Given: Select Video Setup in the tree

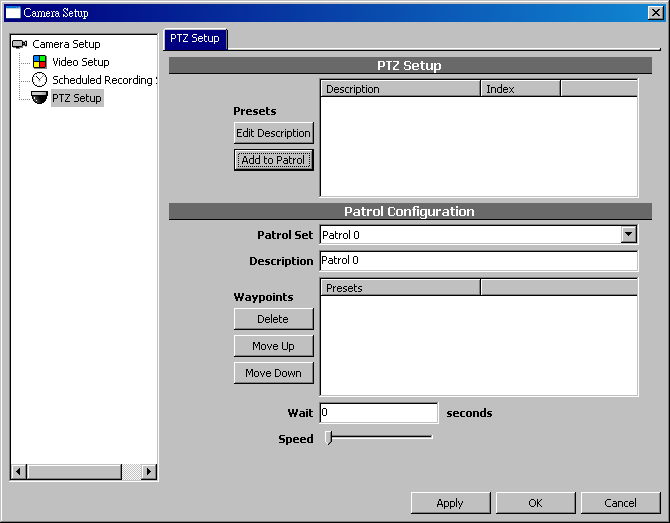Looking at the screenshot, I should coord(80,62).
